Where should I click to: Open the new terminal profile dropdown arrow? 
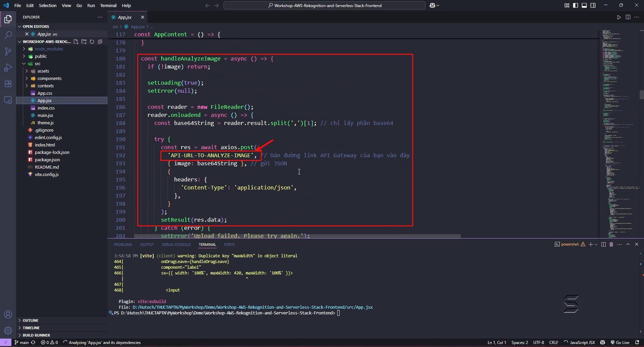click(596, 245)
